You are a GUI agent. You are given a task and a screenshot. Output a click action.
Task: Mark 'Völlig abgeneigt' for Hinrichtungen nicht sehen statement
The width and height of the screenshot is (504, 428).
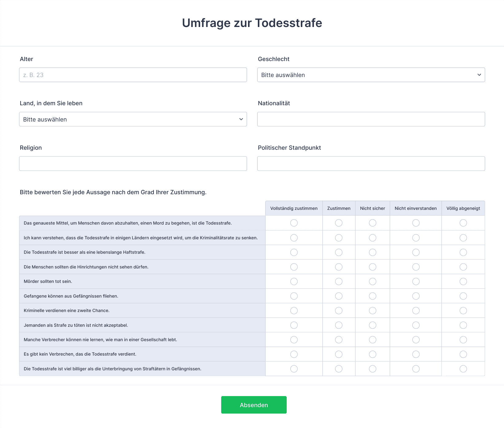463,267
